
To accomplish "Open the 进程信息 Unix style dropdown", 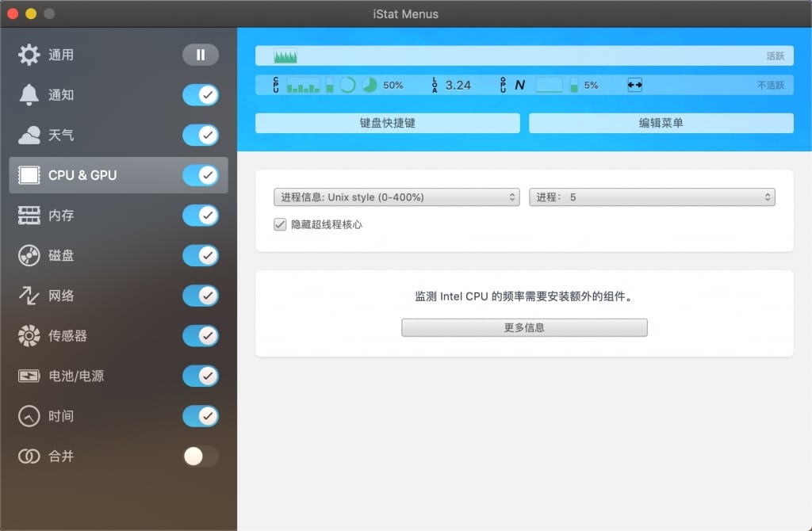I will [396, 197].
